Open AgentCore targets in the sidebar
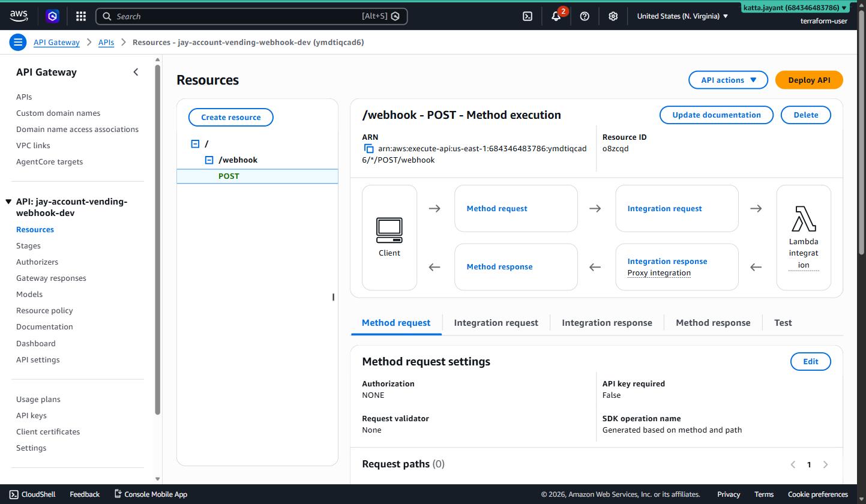 tap(49, 162)
